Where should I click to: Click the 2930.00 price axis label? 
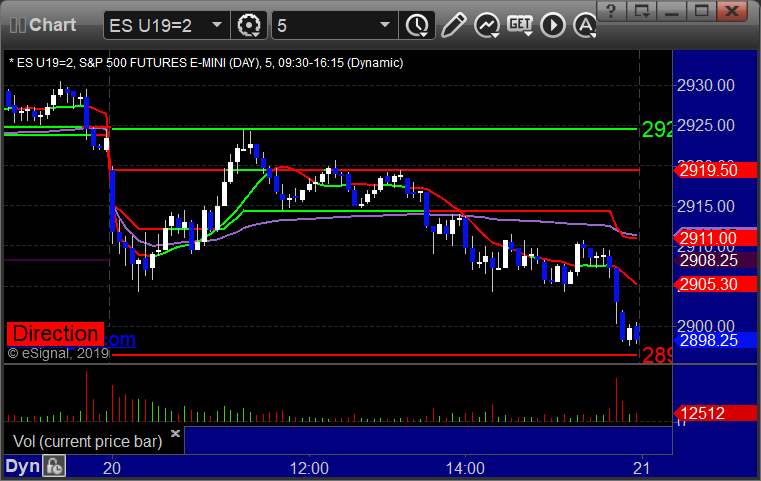(706, 85)
